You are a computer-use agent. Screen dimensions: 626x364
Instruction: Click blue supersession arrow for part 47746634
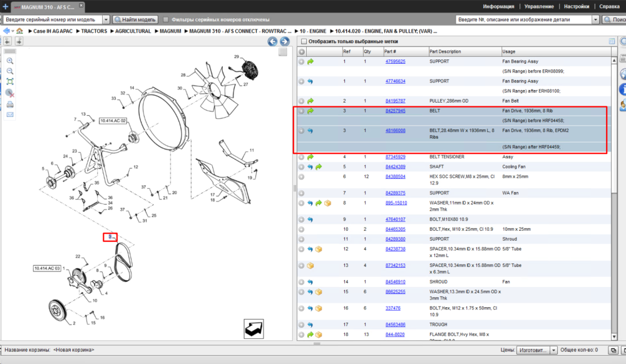(x=310, y=81)
